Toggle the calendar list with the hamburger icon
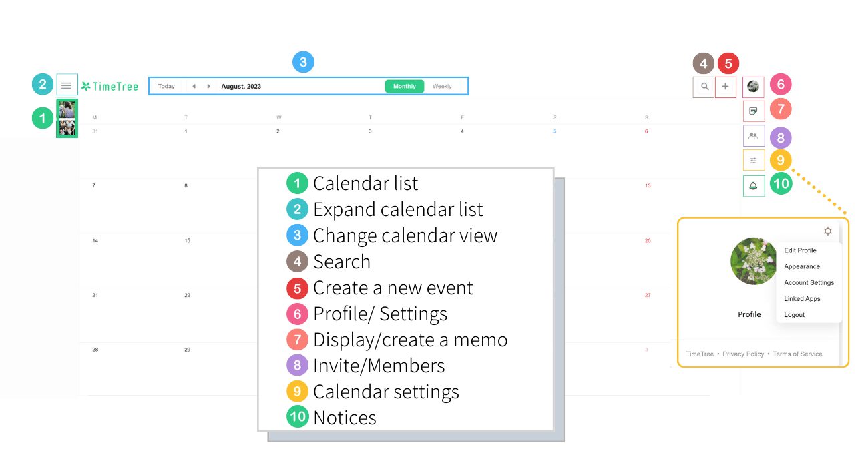The width and height of the screenshot is (868, 467). (x=66, y=85)
